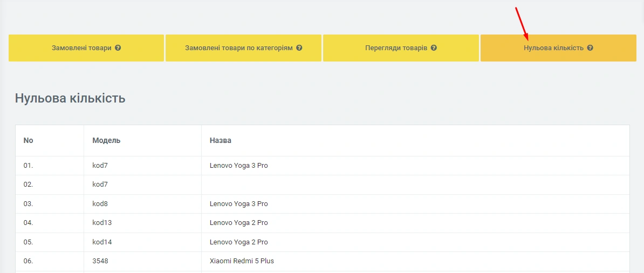644x273 pixels.
Task: Select model number 3548 cell
Action: pyautogui.click(x=100, y=261)
